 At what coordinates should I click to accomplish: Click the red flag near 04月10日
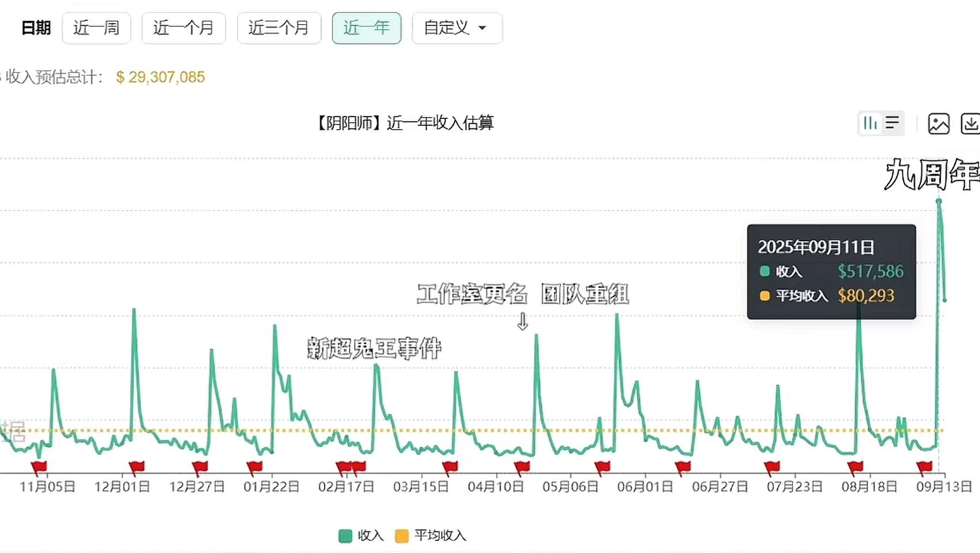tap(522, 467)
